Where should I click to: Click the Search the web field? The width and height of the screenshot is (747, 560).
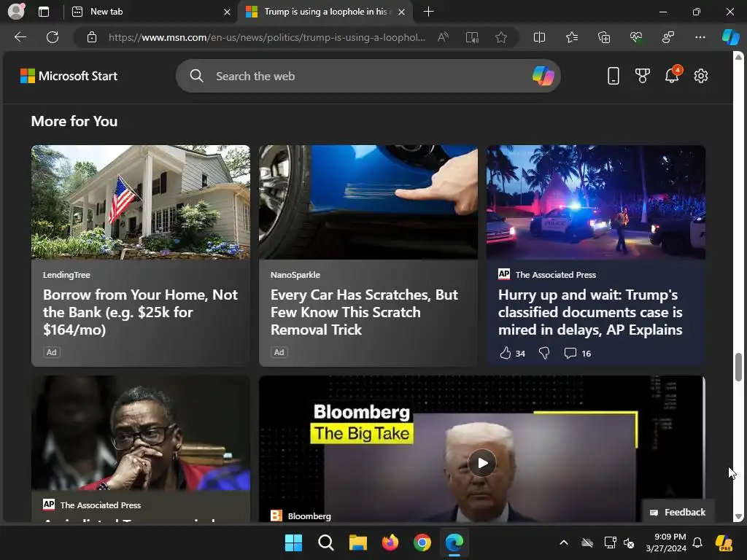point(368,76)
